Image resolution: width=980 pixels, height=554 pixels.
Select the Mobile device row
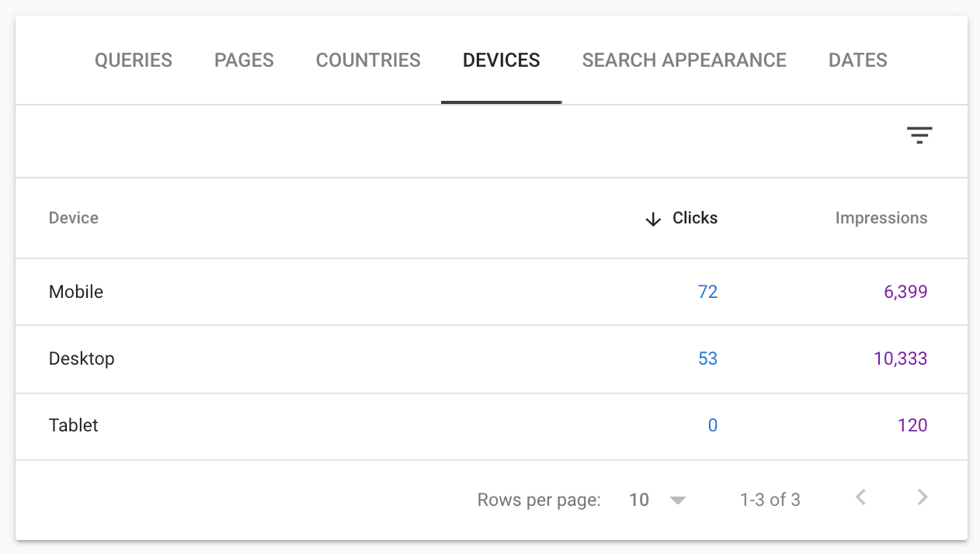click(76, 292)
